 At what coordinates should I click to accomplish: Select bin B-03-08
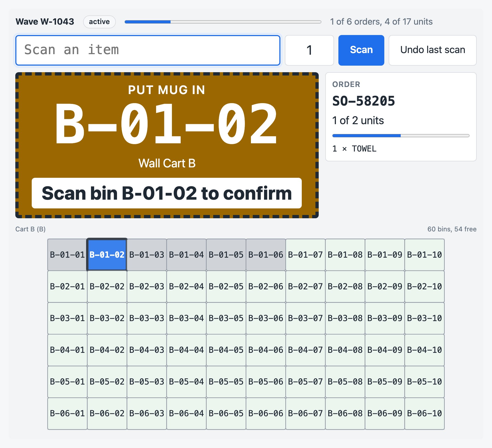(x=345, y=318)
